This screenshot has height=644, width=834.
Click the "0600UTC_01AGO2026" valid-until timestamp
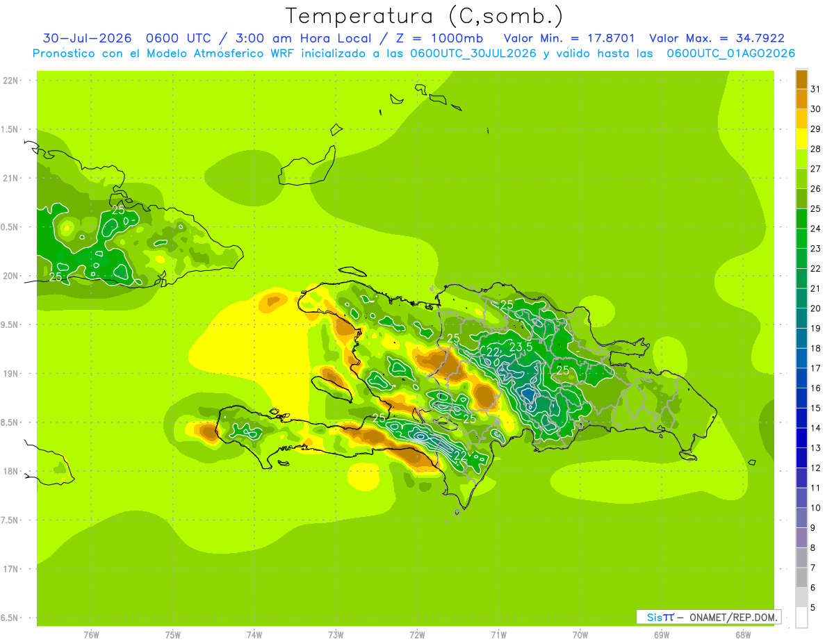pyautogui.click(x=730, y=53)
